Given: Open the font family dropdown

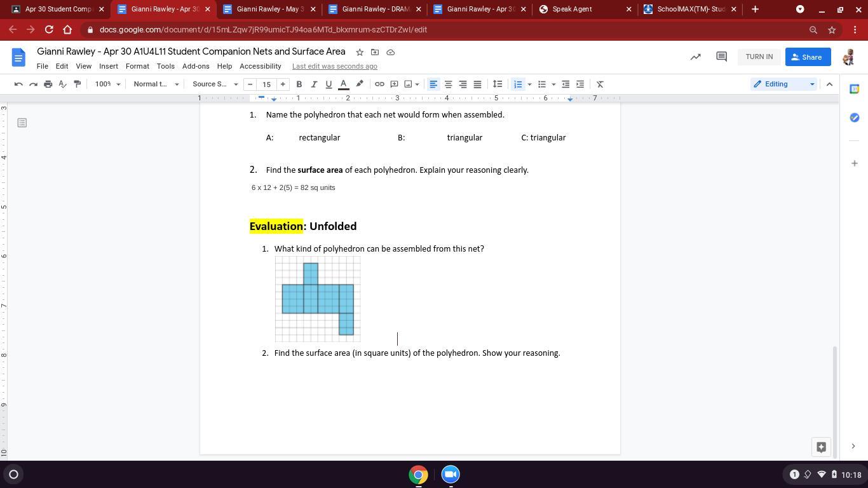Looking at the screenshot, I should tap(215, 84).
